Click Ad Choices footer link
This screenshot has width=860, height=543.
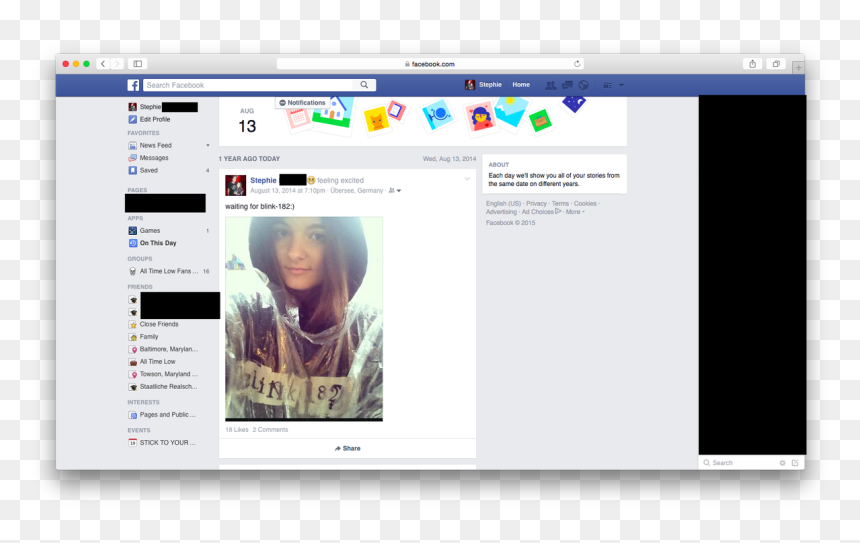point(541,212)
